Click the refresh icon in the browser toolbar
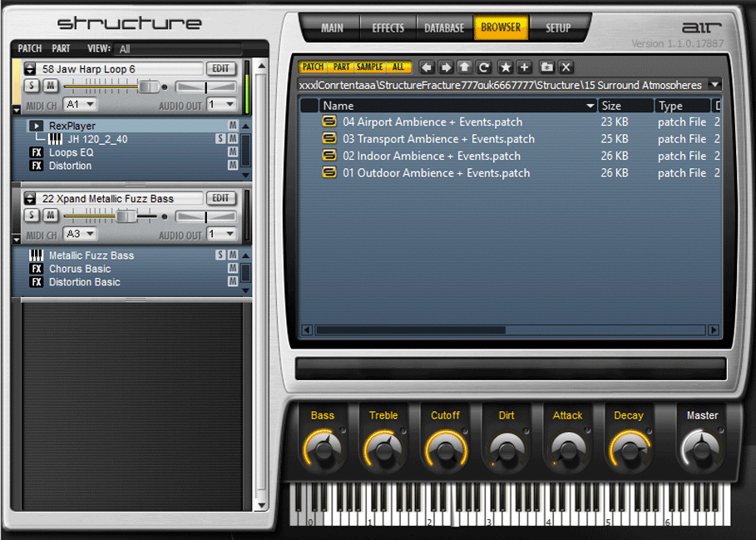This screenshot has height=540, width=756. pyautogui.click(x=484, y=67)
